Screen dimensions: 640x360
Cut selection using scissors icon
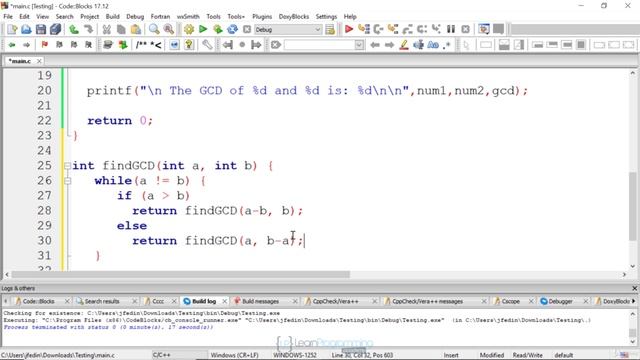[107, 29]
